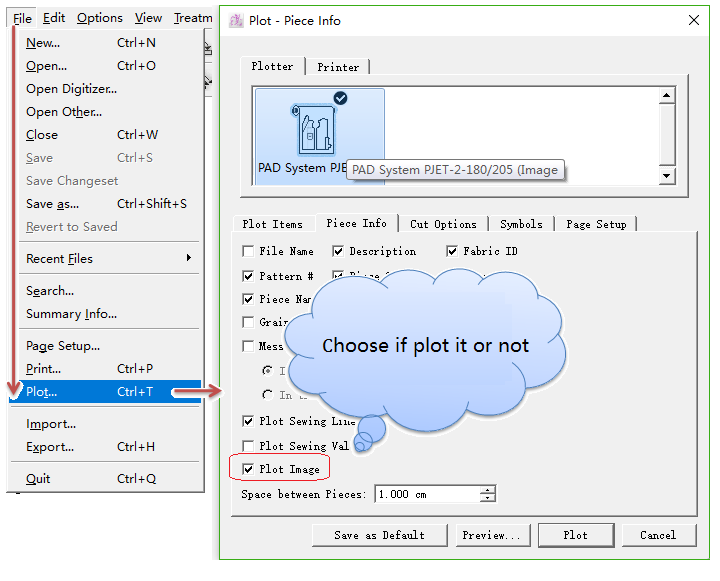720x581 pixels.
Task: Click the Save as Default button
Action: point(380,535)
